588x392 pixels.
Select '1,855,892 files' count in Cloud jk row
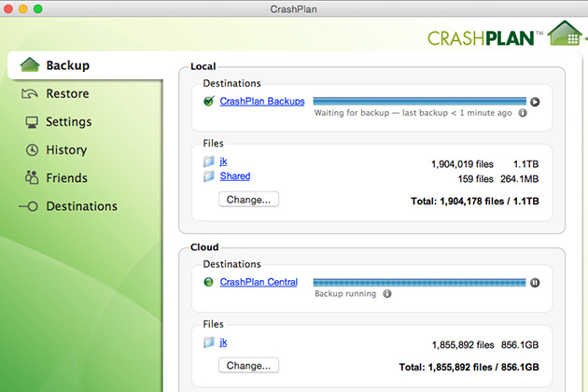(463, 344)
